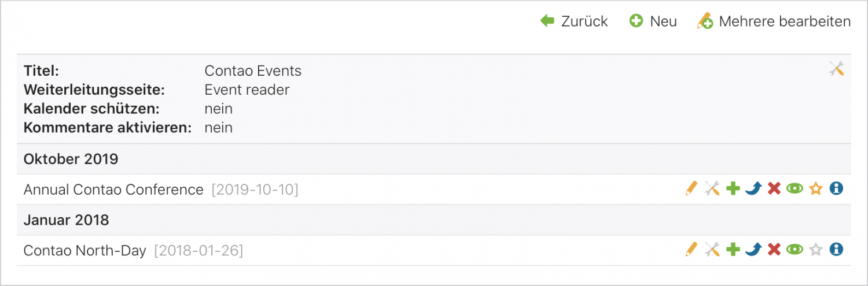Show info for Contao North-Day event
Image resolution: width=868 pixels, height=286 pixels.
click(836, 250)
